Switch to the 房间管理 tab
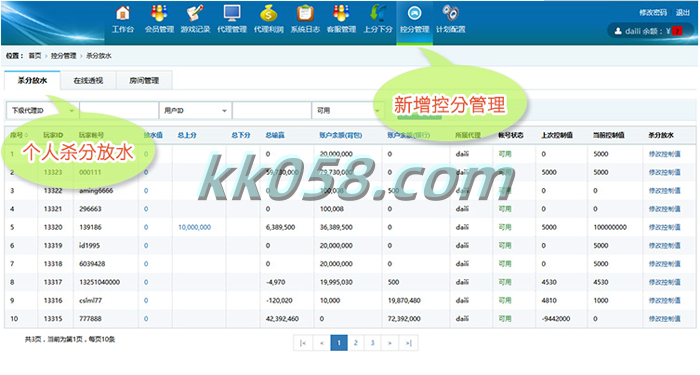This screenshot has width=700, height=375. (144, 80)
